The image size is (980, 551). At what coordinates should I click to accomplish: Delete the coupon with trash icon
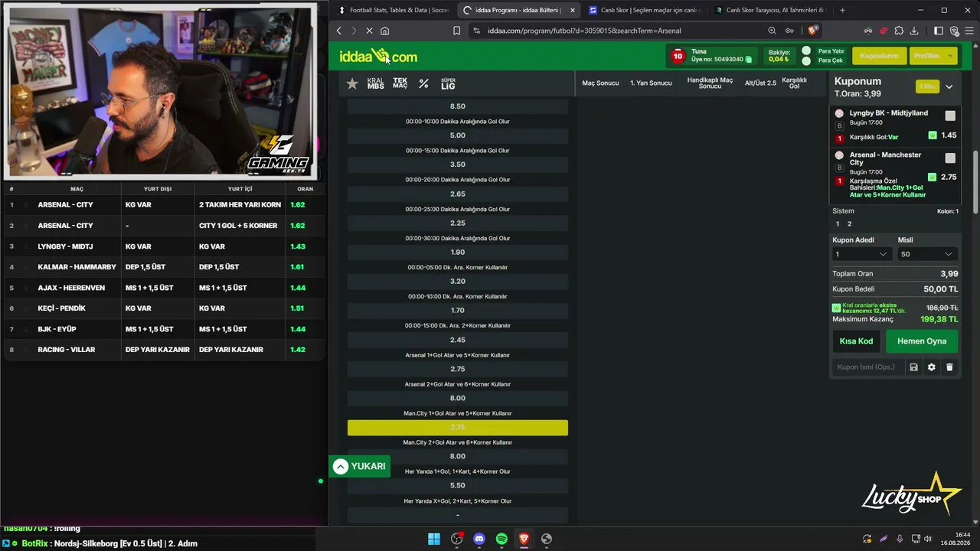pos(949,367)
